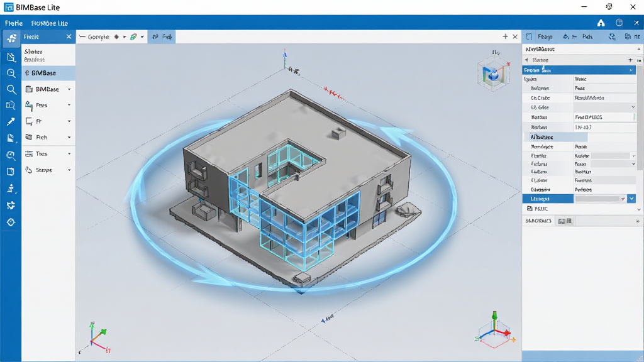
Task: Click the PGUC section label
Action: (541, 209)
